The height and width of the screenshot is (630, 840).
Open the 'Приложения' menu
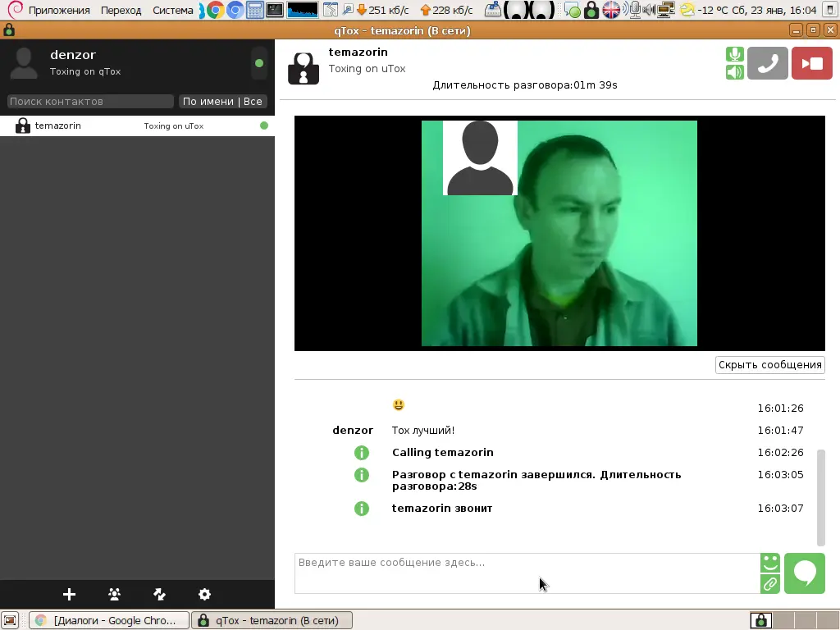[x=59, y=10]
